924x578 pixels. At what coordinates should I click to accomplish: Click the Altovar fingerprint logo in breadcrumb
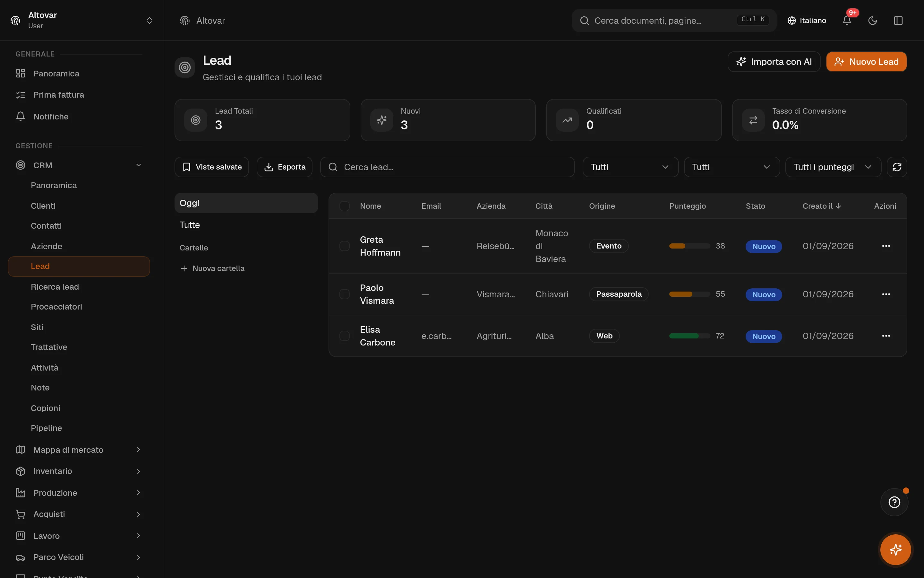pyautogui.click(x=185, y=21)
